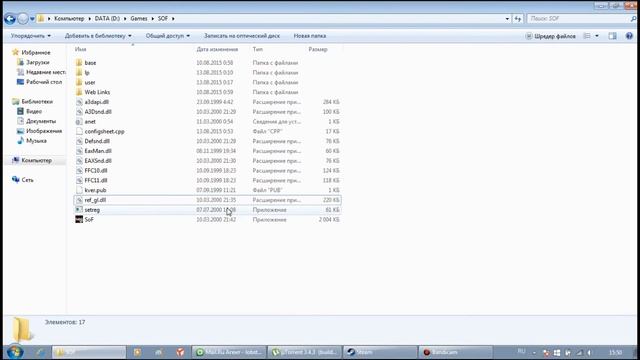Open address bar history dropdown arrow
640x360 pixels.
507,19
